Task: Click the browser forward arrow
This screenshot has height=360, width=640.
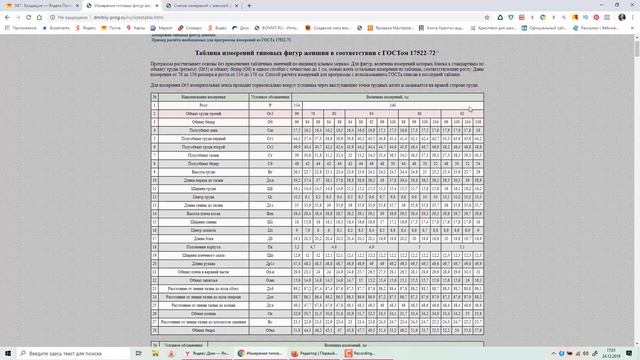Action: tap(18, 18)
